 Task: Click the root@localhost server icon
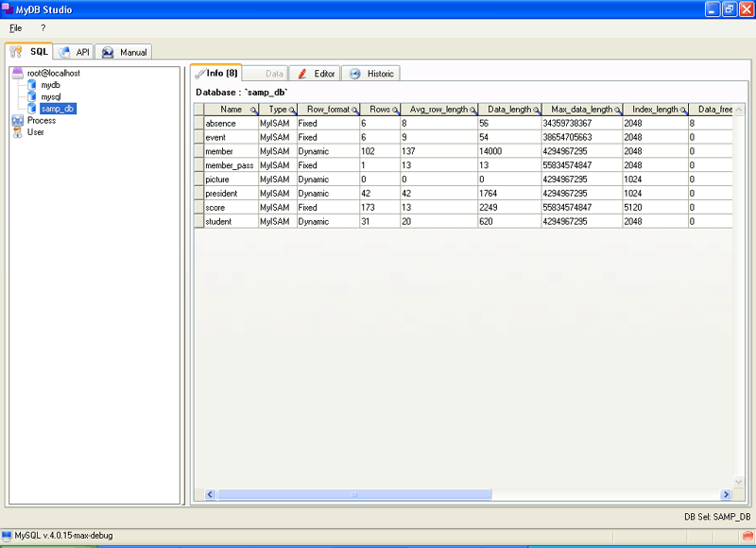(17, 73)
